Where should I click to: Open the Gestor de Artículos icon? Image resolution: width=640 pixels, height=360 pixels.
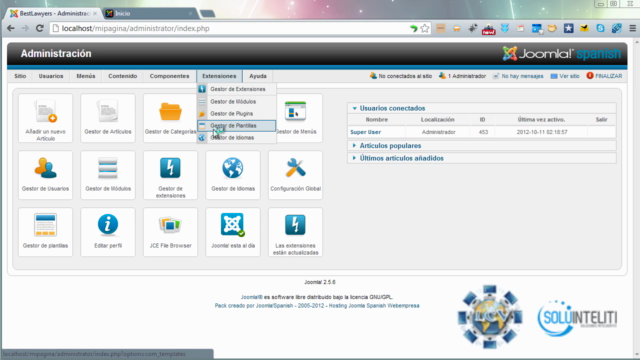tap(108, 118)
